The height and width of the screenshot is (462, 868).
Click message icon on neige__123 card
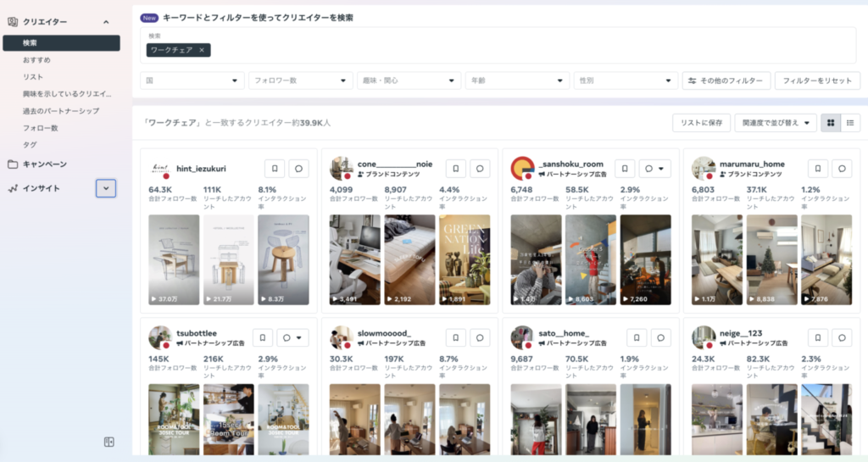tap(842, 337)
